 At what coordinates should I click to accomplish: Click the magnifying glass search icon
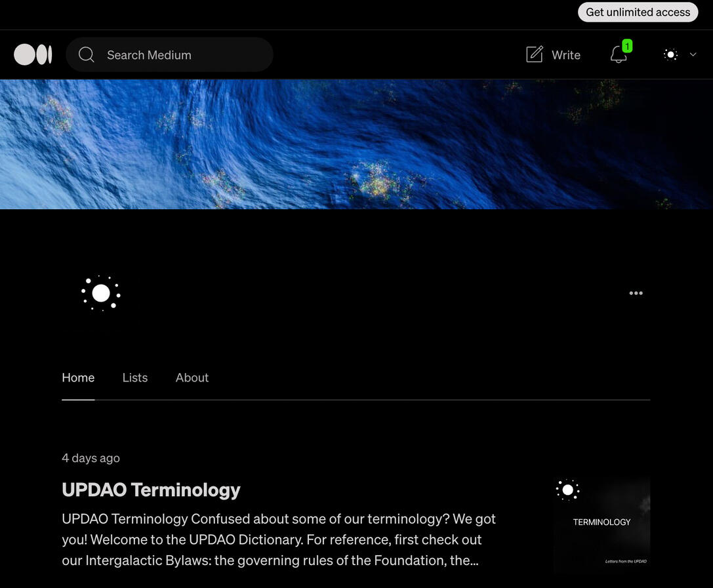(87, 54)
